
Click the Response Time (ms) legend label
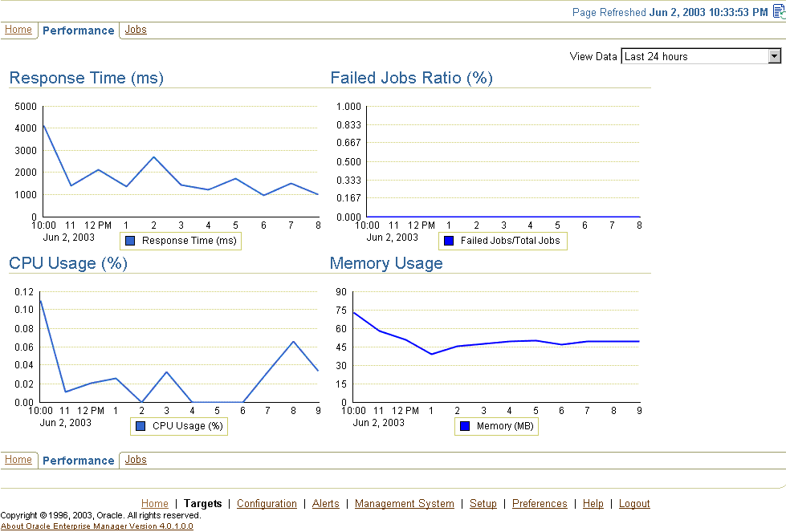(x=189, y=241)
